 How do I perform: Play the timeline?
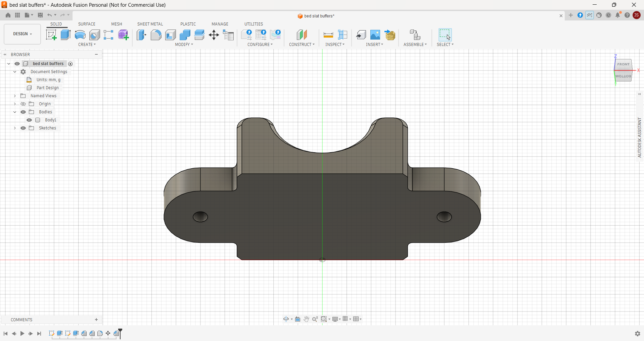[x=22, y=334]
